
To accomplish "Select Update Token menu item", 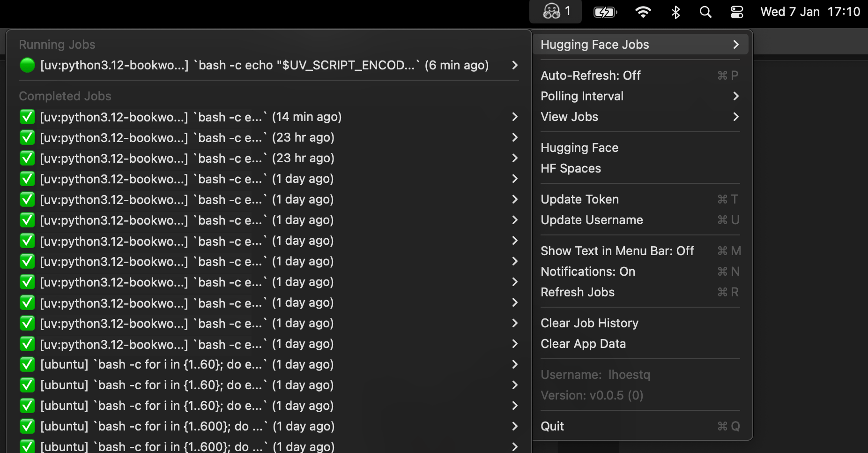I will tap(579, 199).
